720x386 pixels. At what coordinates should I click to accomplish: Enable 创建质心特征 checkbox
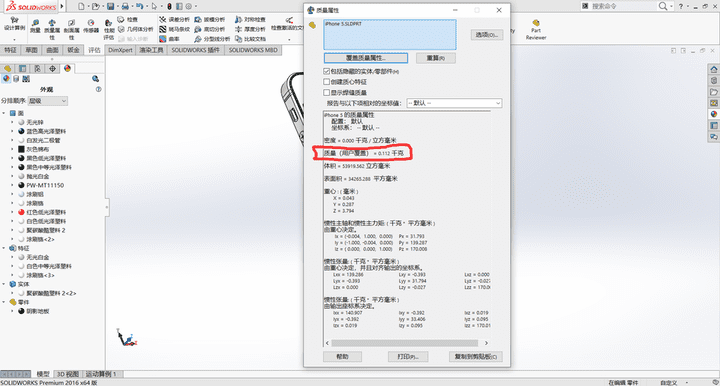[x=326, y=82]
